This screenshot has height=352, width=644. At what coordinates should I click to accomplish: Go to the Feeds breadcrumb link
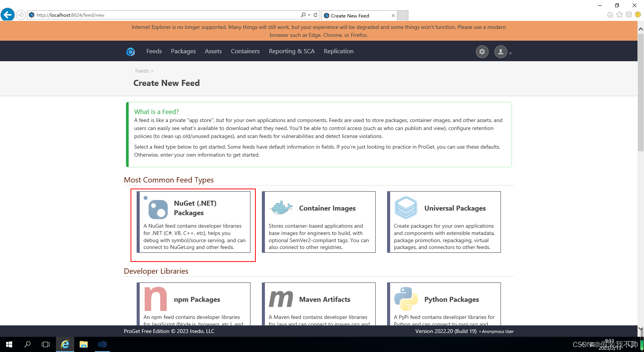coord(142,71)
